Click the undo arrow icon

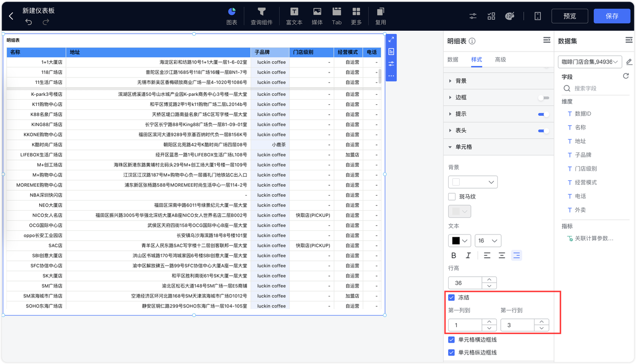[28, 22]
